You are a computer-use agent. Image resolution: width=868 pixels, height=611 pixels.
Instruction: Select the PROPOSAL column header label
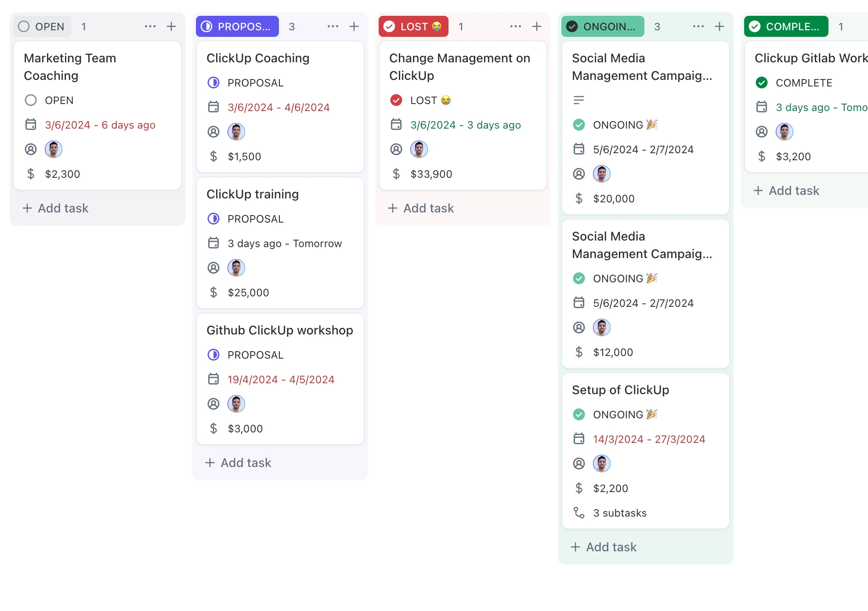(x=237, y=26)
